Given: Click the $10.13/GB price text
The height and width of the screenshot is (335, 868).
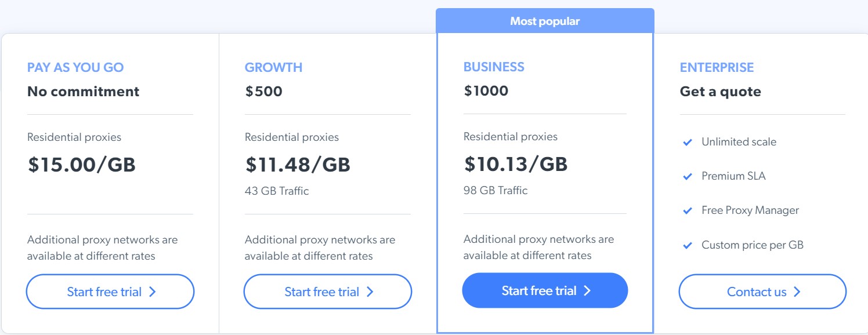Looking at the screenshot, I should [516, 164].
